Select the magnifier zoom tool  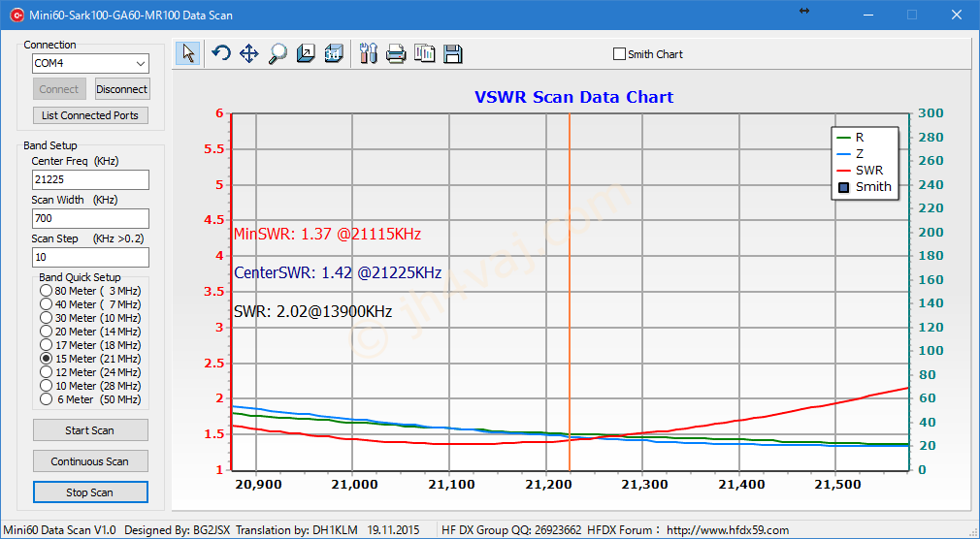click(277, 53)
